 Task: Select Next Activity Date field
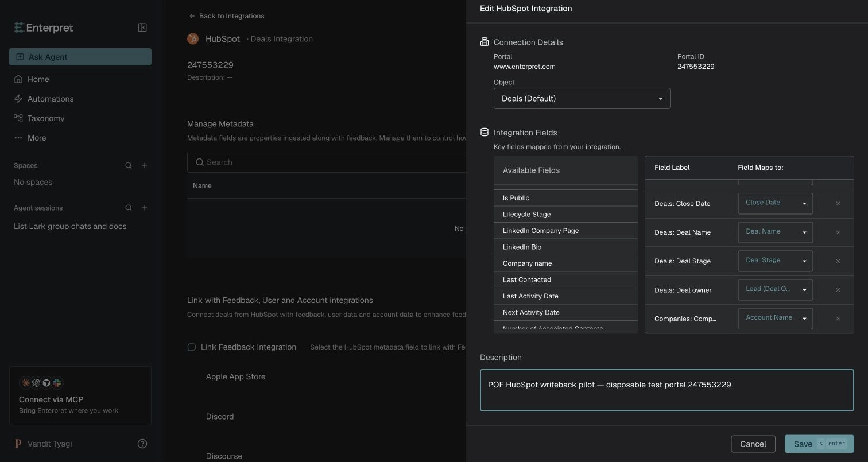click(565, 312)
